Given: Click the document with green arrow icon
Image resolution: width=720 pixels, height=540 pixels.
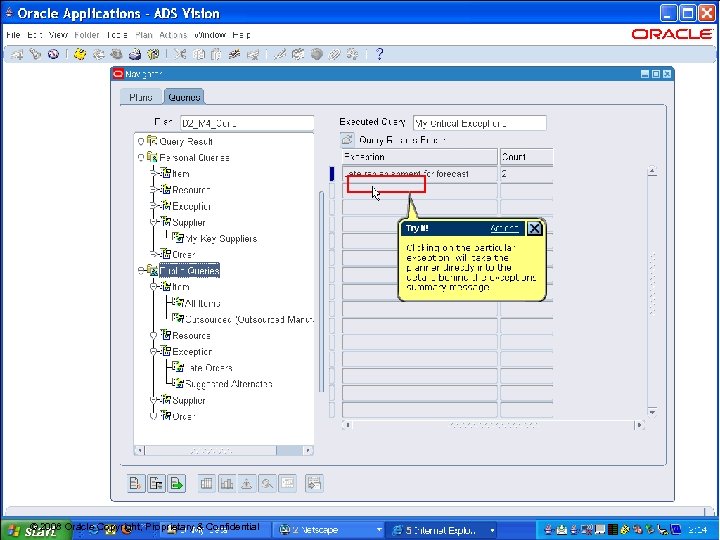Looking at the screenshot, I should (177, 483).
